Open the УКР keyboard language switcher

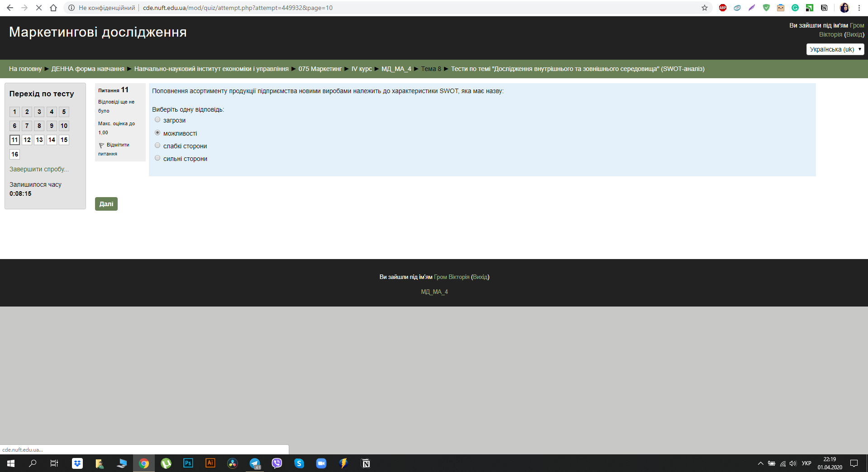(x=806, y=463)
